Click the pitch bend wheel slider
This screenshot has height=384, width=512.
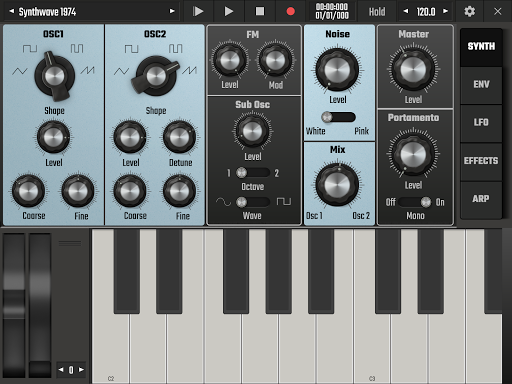click(14, 305)
